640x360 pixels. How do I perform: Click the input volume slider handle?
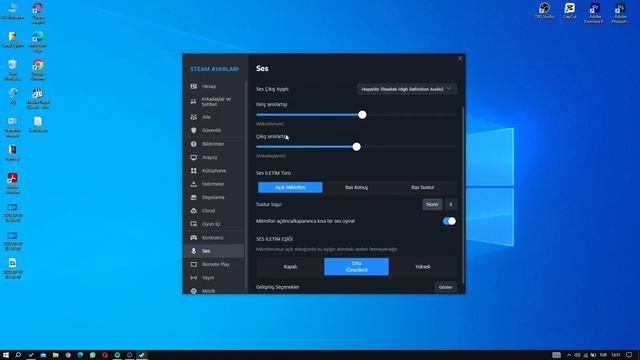pos(362,115)
